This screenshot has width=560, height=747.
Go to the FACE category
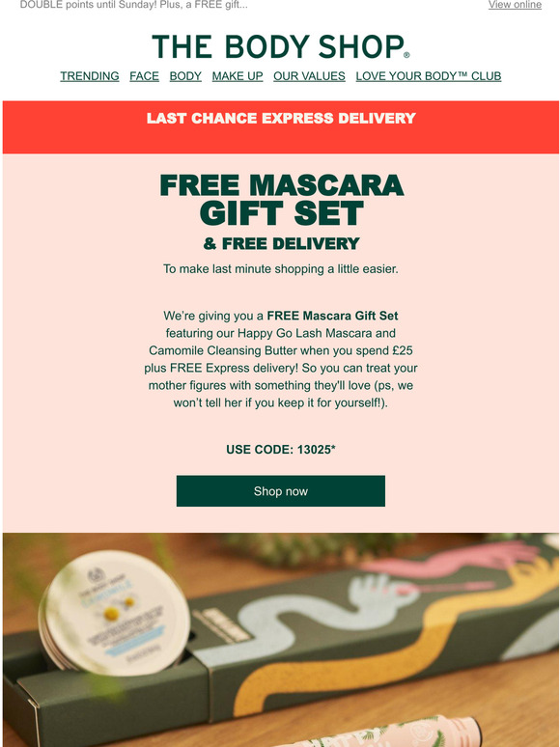tap(145, 76)
